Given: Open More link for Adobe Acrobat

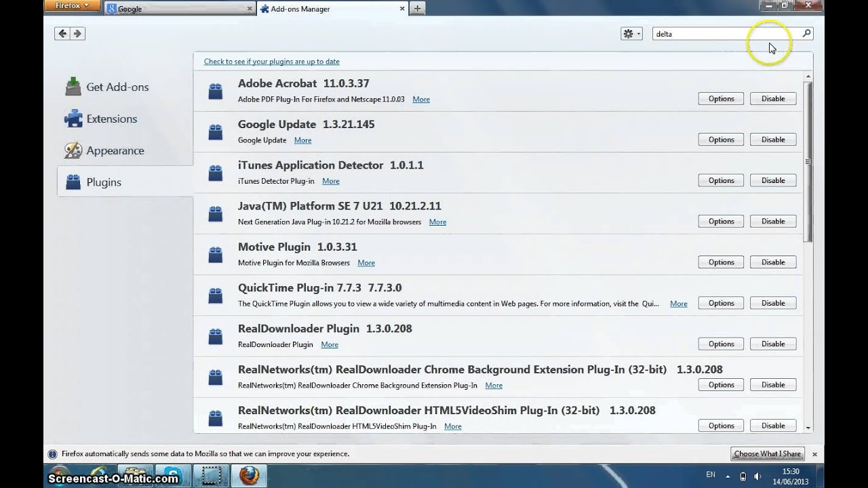Looking at the screenshot, I should click(x=421, y=99).
